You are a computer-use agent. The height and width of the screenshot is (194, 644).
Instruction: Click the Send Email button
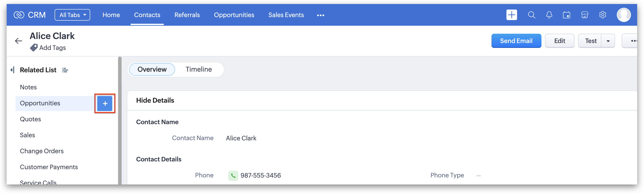pos(516,41)
